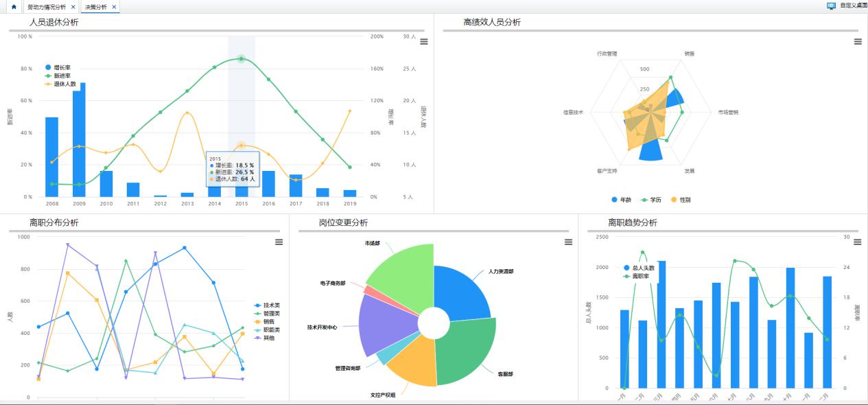Image resolution: width=868 pixels, height=405 pixels.
Task: Toggle 增长率 series in retirement chart legend
Action: [x=61, y=67]
